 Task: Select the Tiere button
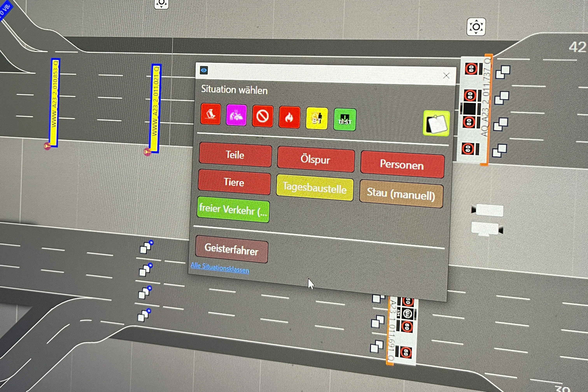[x=234, y=182]
